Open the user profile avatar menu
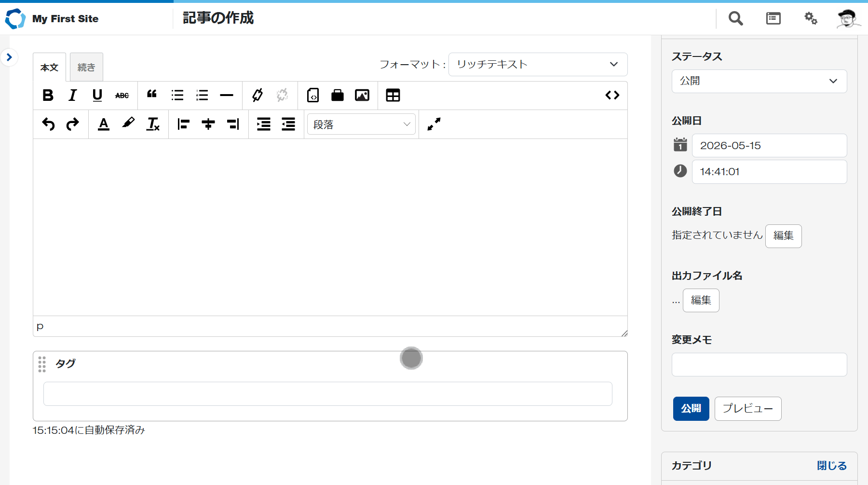Image resolution: width=868 pixels, height=485 pixels. click(848, 18)
